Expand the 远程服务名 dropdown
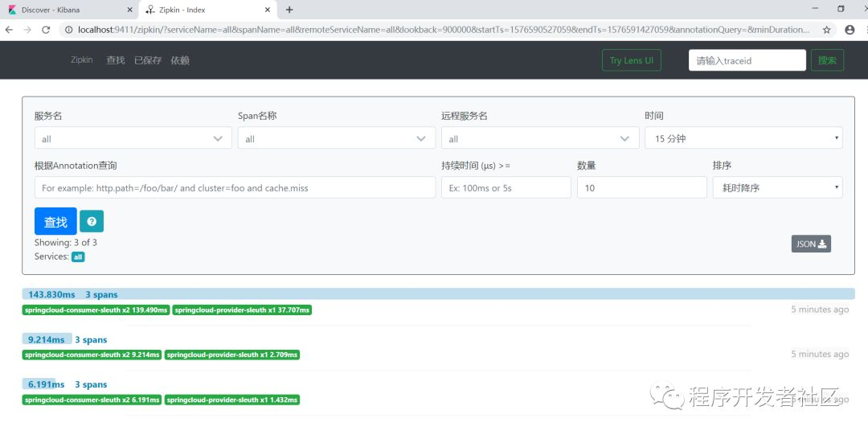 540,138
